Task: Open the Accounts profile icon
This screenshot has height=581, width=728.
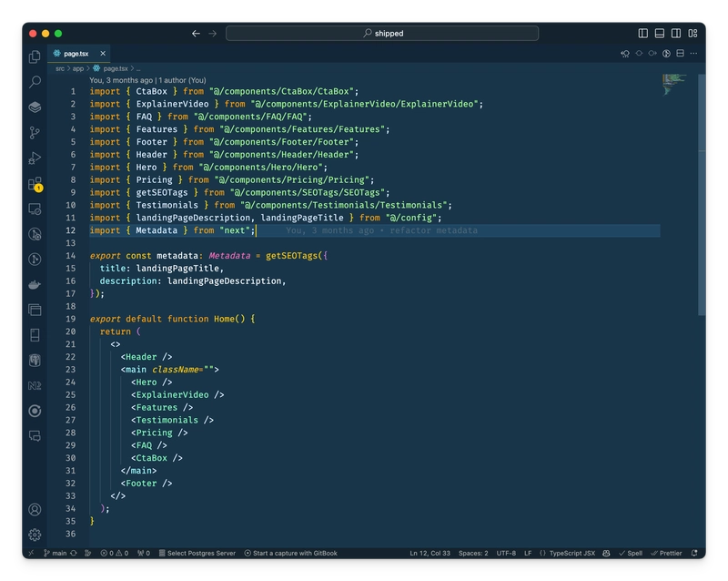Action: click(x=35, y=509)
